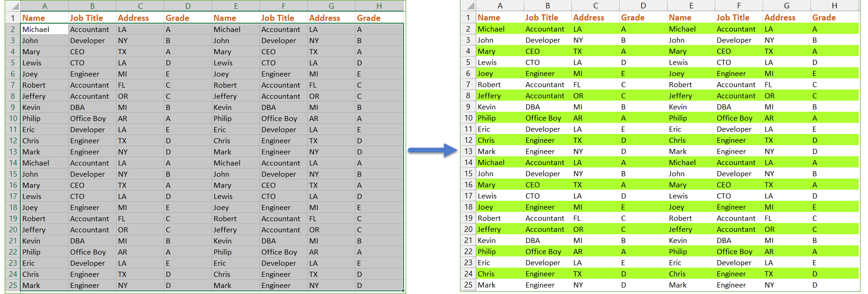Screen dimensions: 868x294
Task: Click the Select All corner in right sheet
Action: 468,6
